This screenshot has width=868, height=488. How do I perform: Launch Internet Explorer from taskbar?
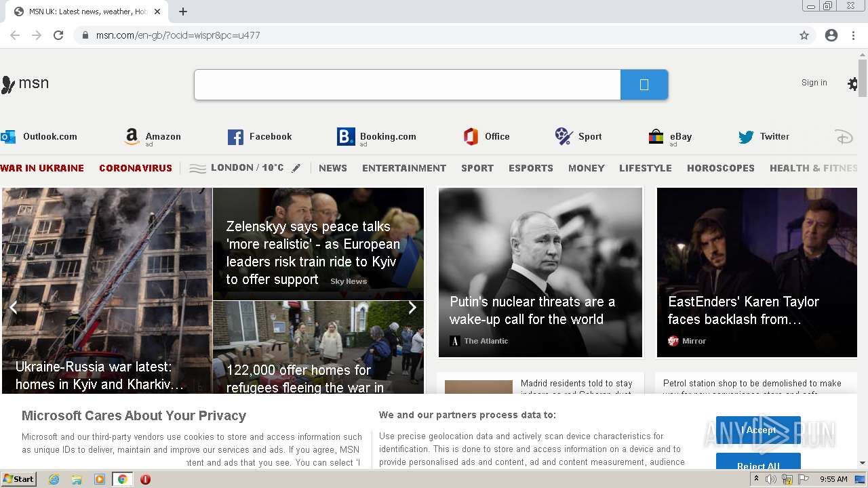(54, 479)
